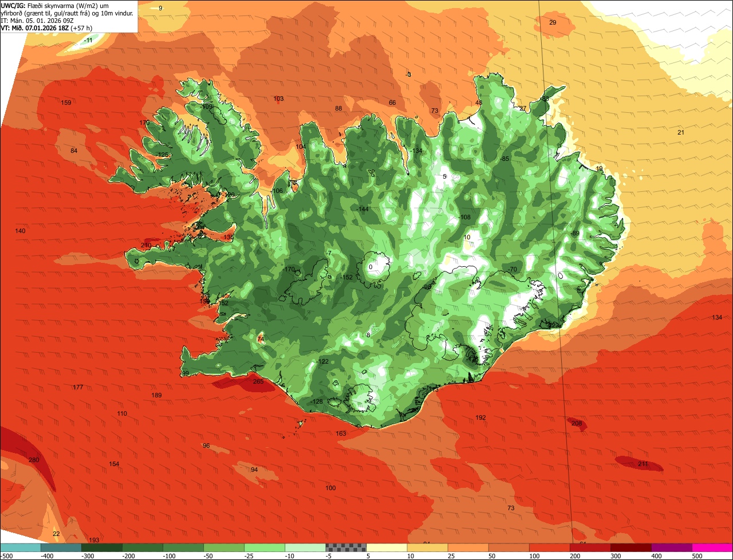733x560 pixels.
Task: Click the map value '265' off the southwest coast
Action: 258,382
